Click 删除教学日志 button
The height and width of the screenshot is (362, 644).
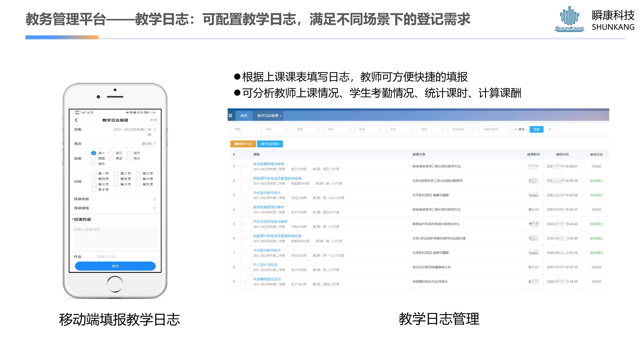click(243, 144)
